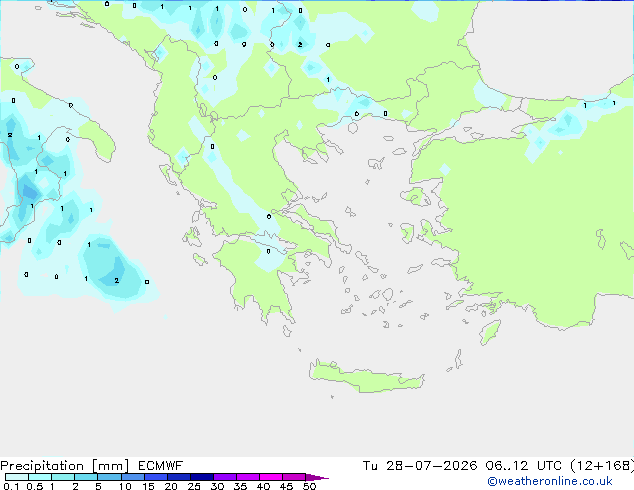Click the '25' legend value

tap(194, 486)
